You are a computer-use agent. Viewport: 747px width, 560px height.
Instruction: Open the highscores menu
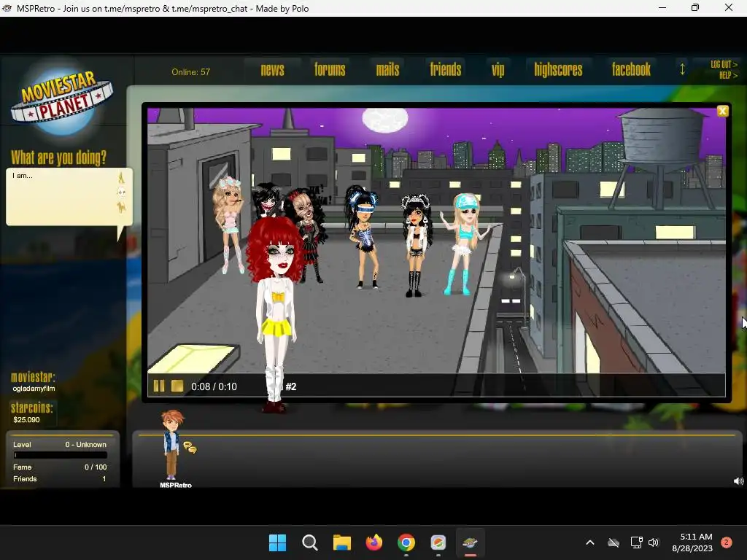click(x=558, y=70)
